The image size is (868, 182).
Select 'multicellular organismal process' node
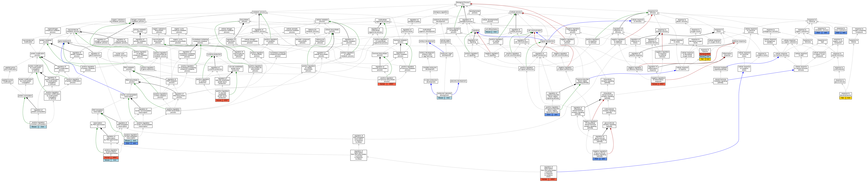tap(382, 21)
